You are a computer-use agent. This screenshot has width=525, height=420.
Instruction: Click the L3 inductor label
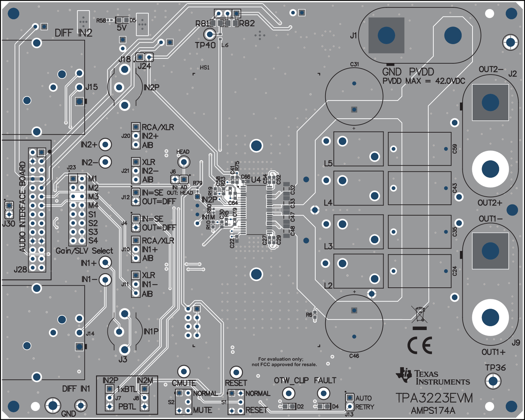pyautogui.click(x=328, y=246)
